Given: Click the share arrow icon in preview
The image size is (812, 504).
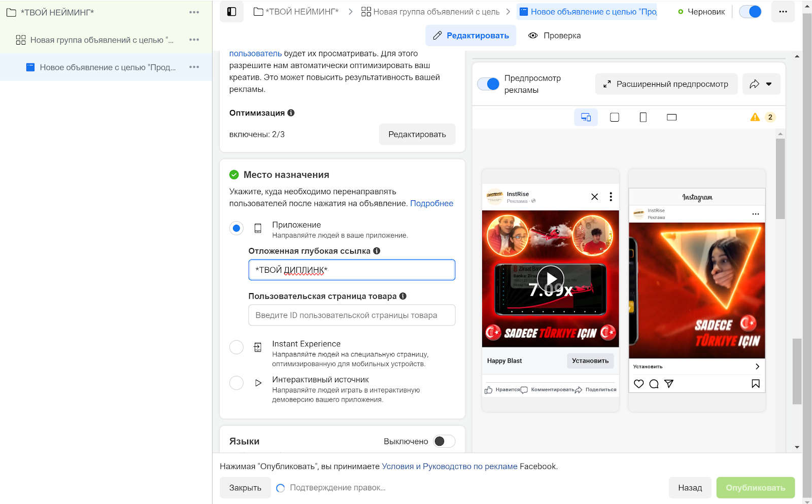Looking at the screenshot, I should [755, 84].
